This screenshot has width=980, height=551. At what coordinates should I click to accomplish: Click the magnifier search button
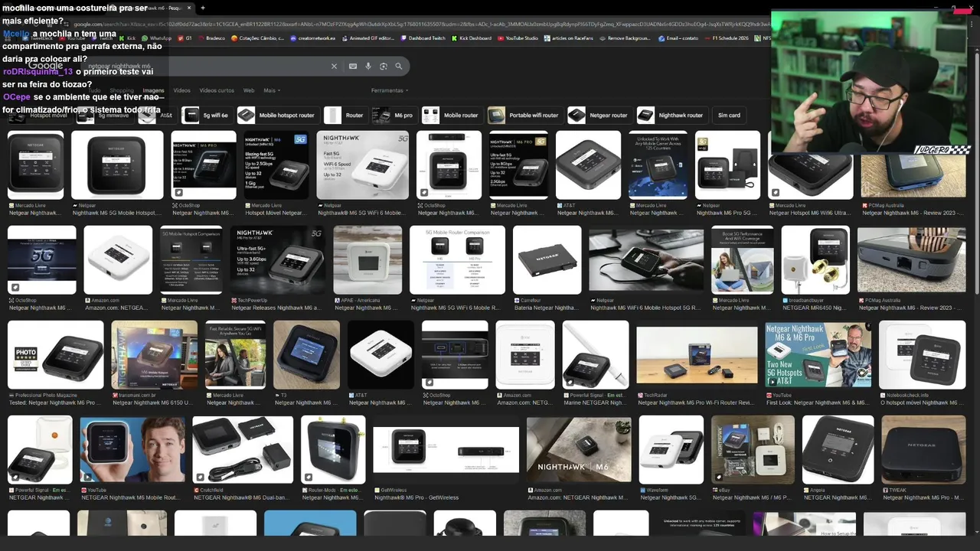click(399, 67)
